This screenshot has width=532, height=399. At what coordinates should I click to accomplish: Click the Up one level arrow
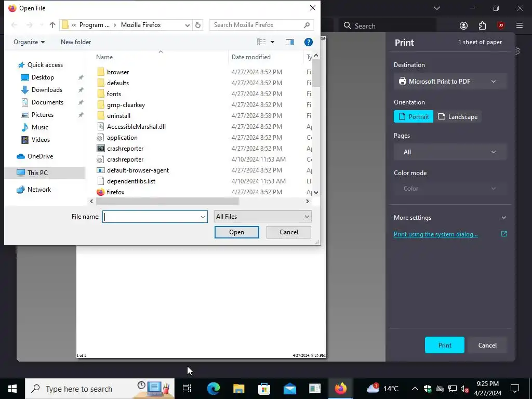point(52,25)
